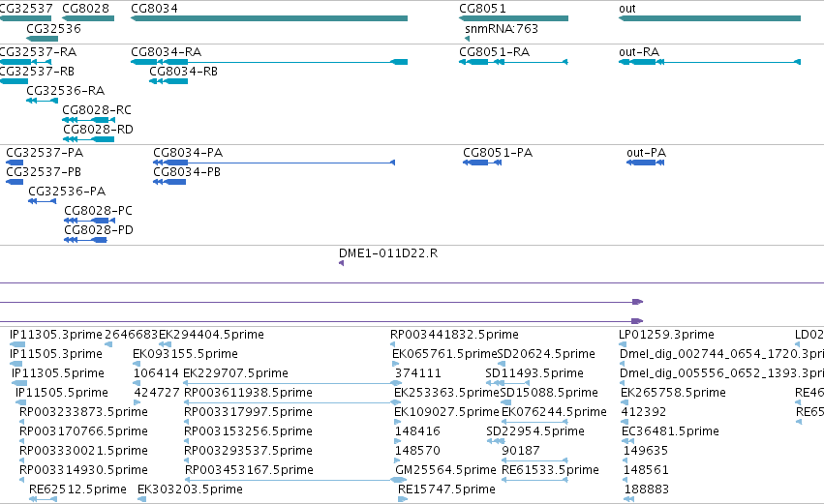Image resolution: width=824 pixels, height=504 pixels.
Task: Click the CG8051 gene label
Action: tap(482, 9)
